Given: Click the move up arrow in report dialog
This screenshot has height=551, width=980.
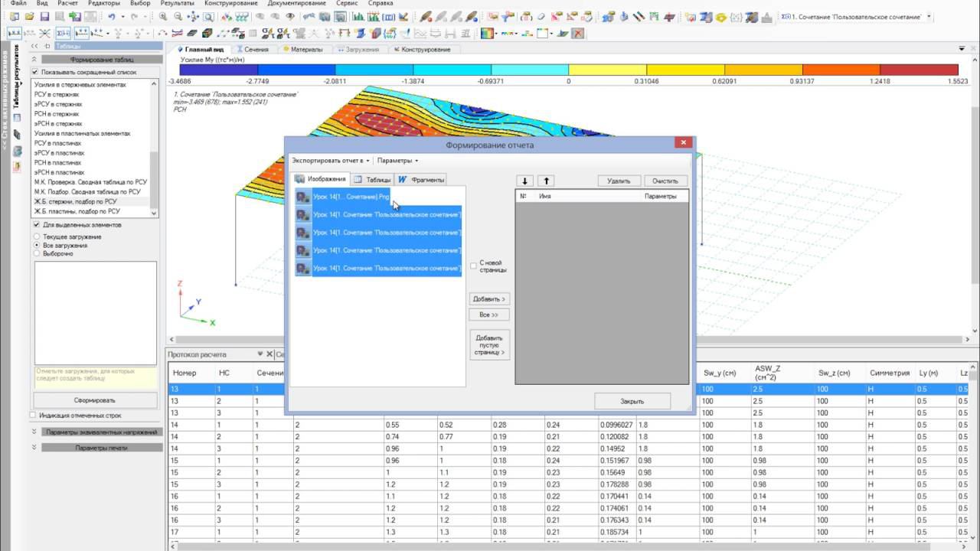Looking at the screenshot, I should [x=546, y=181].
